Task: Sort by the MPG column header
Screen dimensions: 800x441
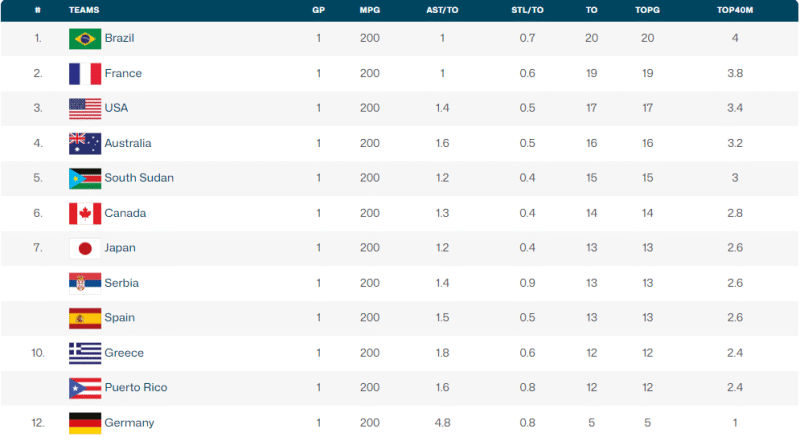Action: pos(369,10)
